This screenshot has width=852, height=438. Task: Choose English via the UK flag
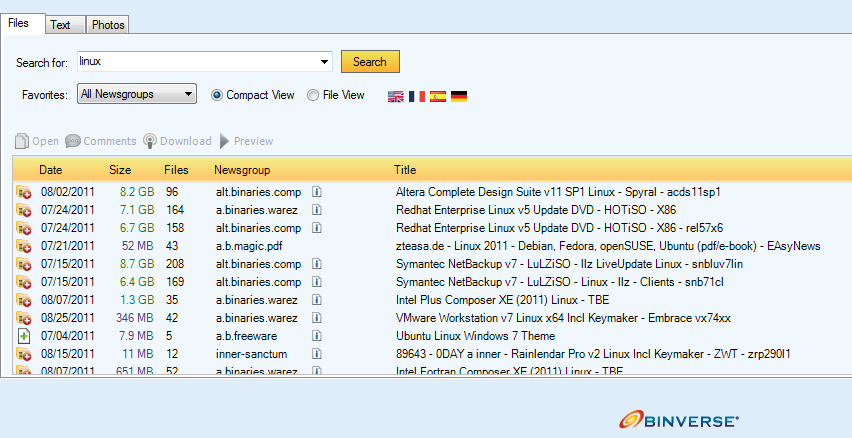(x=396, y=96)
